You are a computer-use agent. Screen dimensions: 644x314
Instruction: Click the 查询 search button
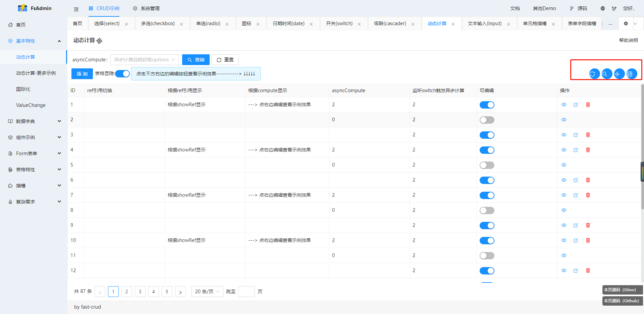point(196,60)
